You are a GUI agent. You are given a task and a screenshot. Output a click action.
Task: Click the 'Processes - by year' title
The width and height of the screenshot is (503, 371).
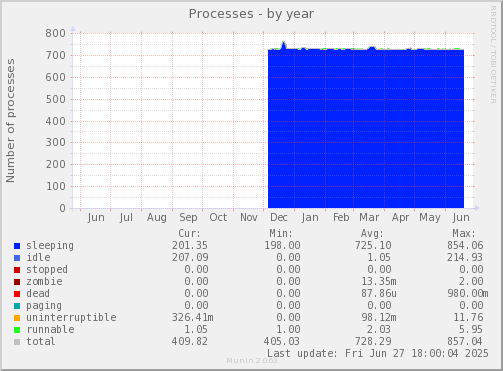click(251, 14)
